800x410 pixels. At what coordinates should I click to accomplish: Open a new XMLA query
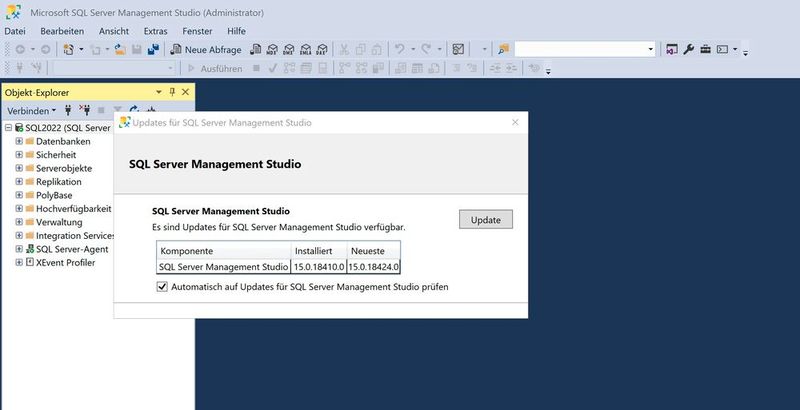(305, 49)
